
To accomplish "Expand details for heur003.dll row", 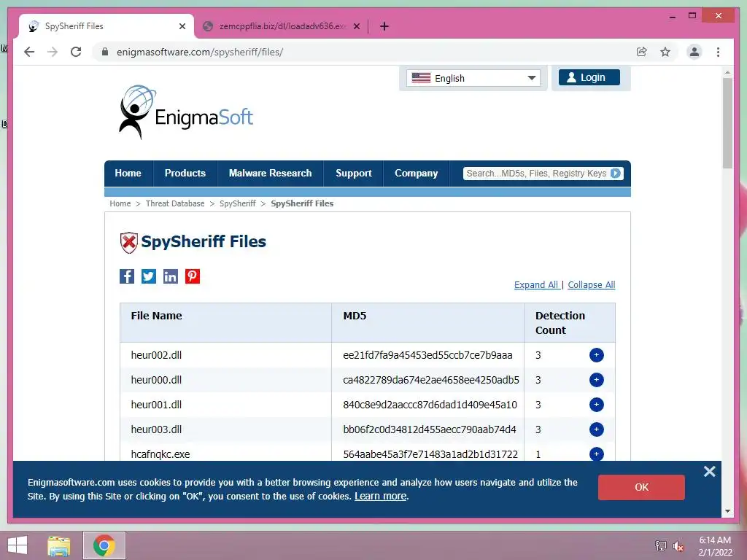I will tap(597, 429).
